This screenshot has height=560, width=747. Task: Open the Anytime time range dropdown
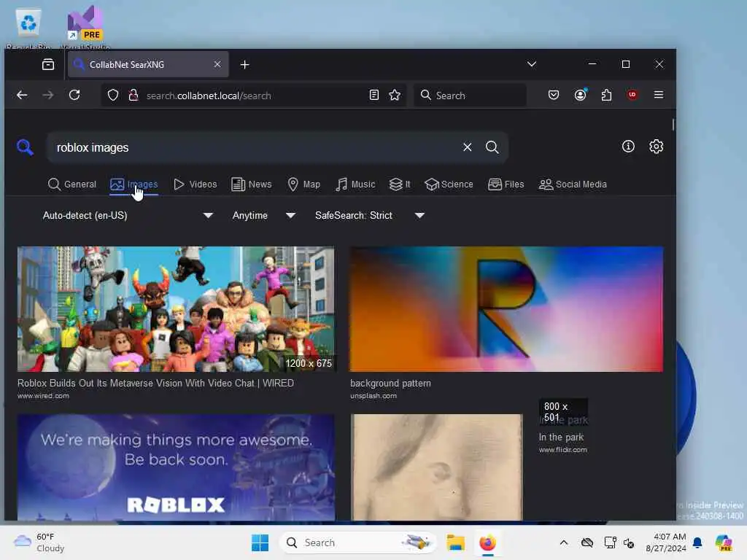(x=263, y=215)
